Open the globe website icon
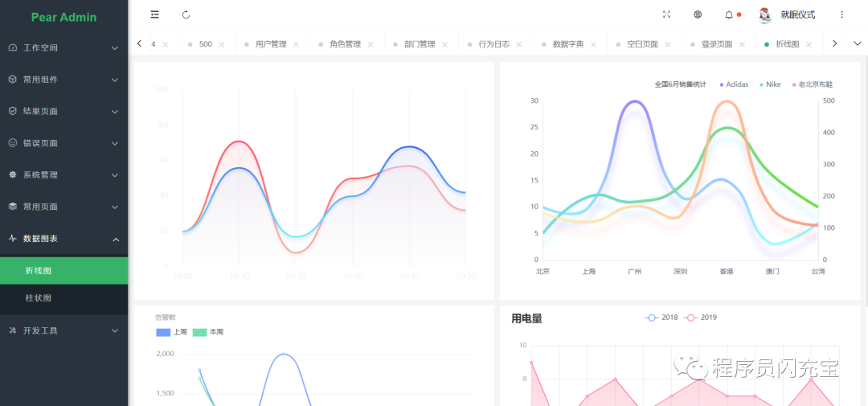 [698, 15]
